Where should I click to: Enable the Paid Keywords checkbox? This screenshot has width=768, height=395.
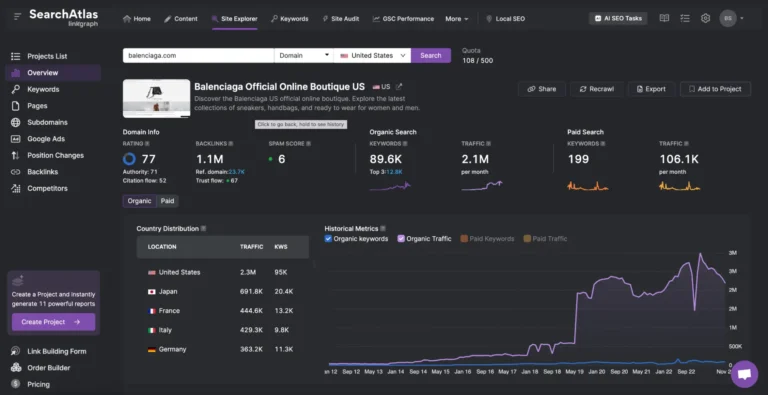464,239
